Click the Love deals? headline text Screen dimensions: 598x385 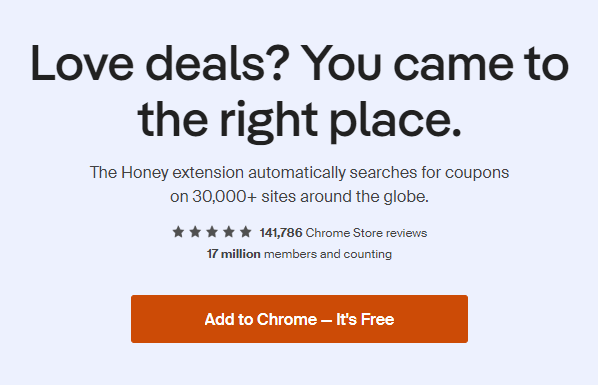tap(157, 63)
